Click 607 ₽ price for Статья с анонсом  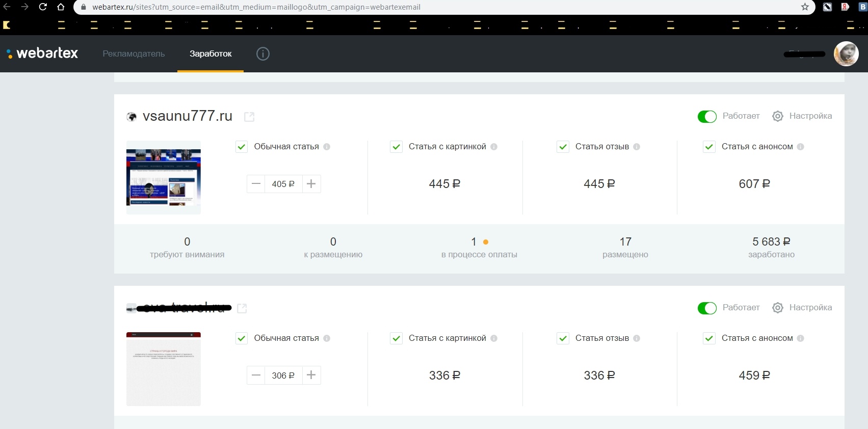754,184
